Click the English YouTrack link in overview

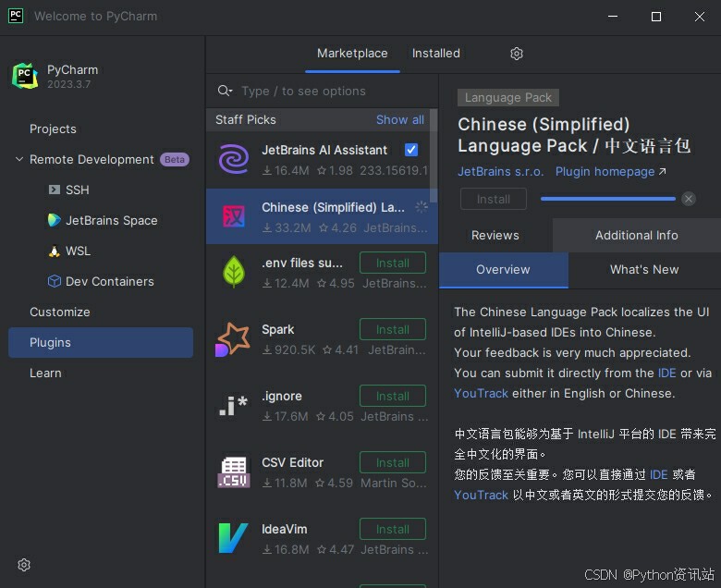[481, 393]
